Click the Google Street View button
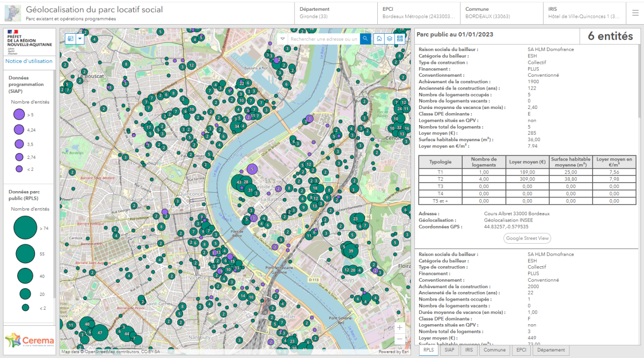The height and width of the screenshot is (358, 644). [527, 238]
